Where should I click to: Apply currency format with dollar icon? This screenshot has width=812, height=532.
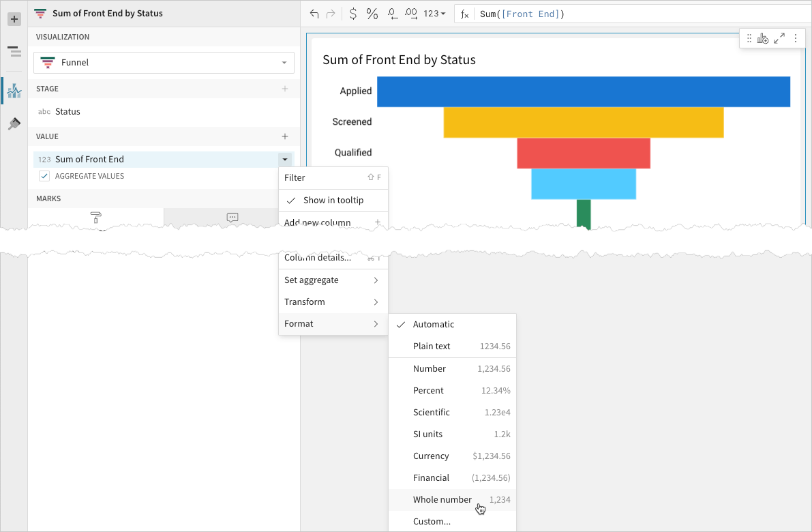point(353,14)
